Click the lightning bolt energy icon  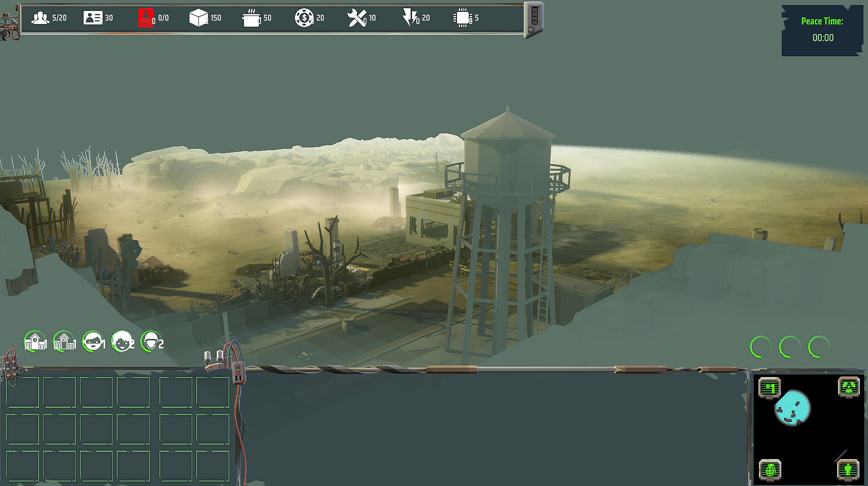point(410,18)
